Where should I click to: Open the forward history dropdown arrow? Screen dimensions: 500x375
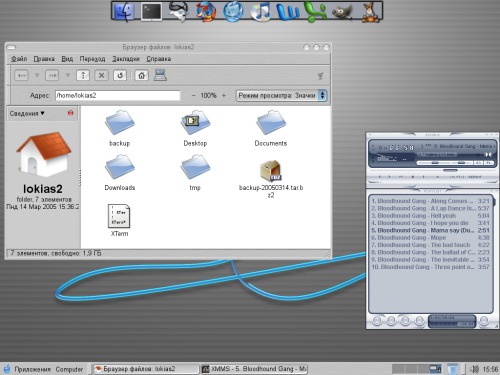(x=68, y=75)
